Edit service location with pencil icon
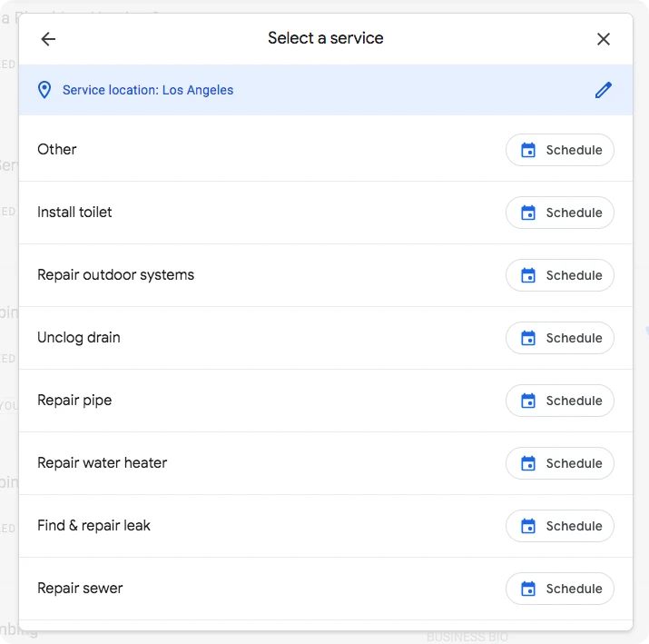This screenshot has width=649, height=644. point(603,90)
